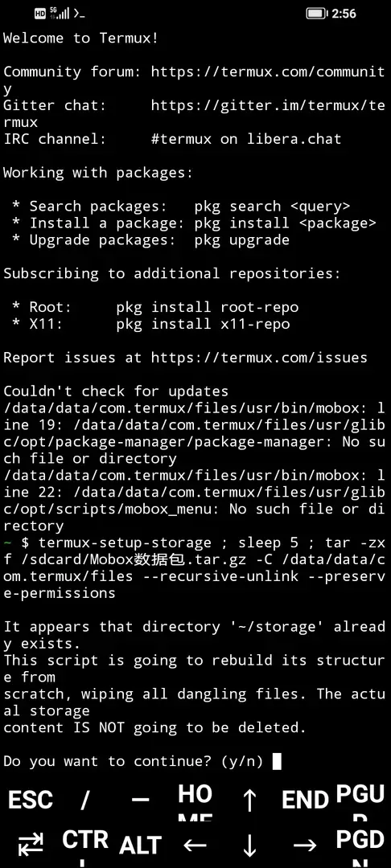Tap the HOME extra key
Viewport: 391px width, 868px height.
click(195, 800)
